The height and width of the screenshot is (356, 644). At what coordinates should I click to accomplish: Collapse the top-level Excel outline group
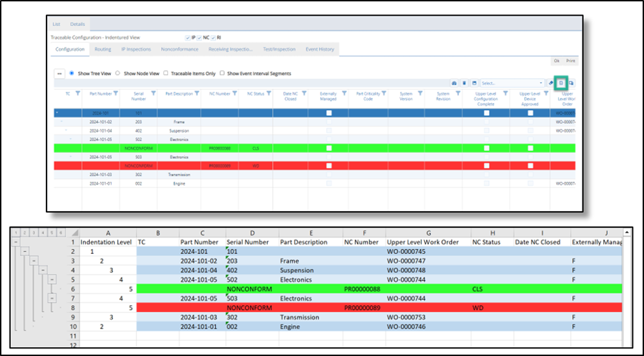click(x=17, y=242)
